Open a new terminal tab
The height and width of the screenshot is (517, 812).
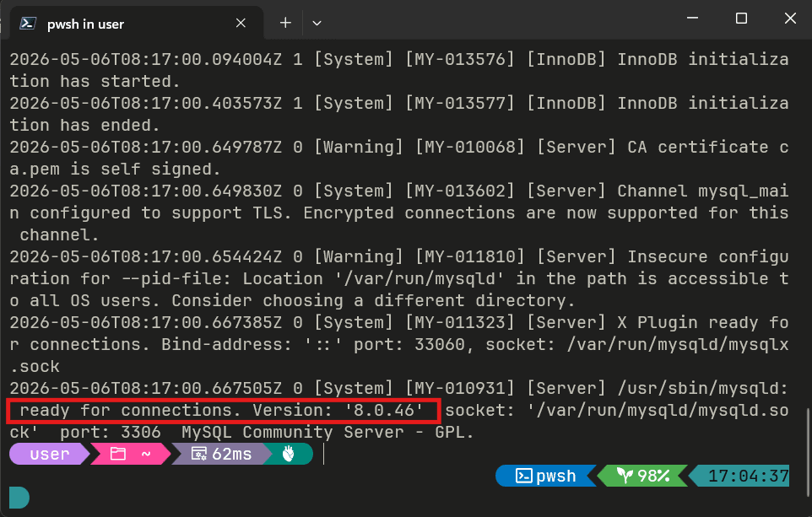pos(285,24)
